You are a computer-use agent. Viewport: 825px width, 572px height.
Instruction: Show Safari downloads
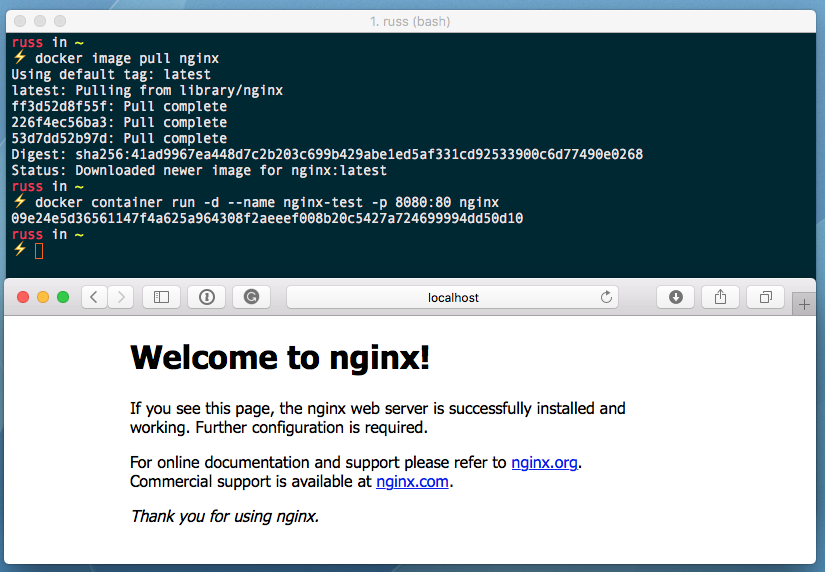(x=676, y=297)
